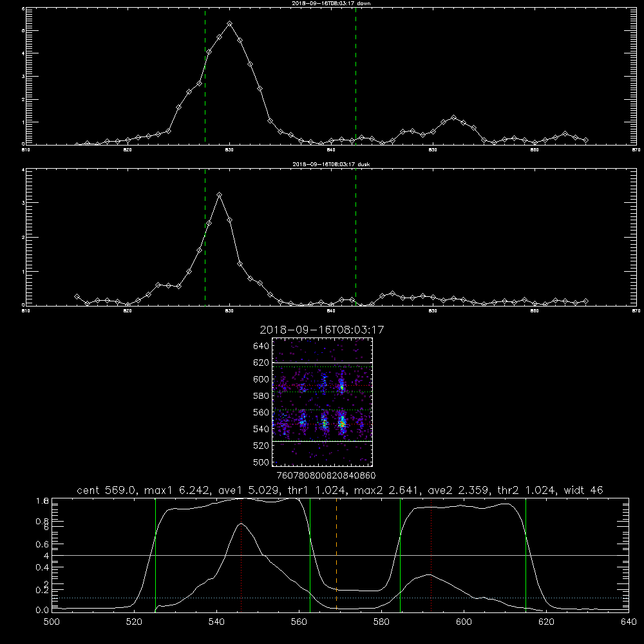Click the 'cent 569.0' value in stats line
The image size is (644, 644).
coord(107,490)
